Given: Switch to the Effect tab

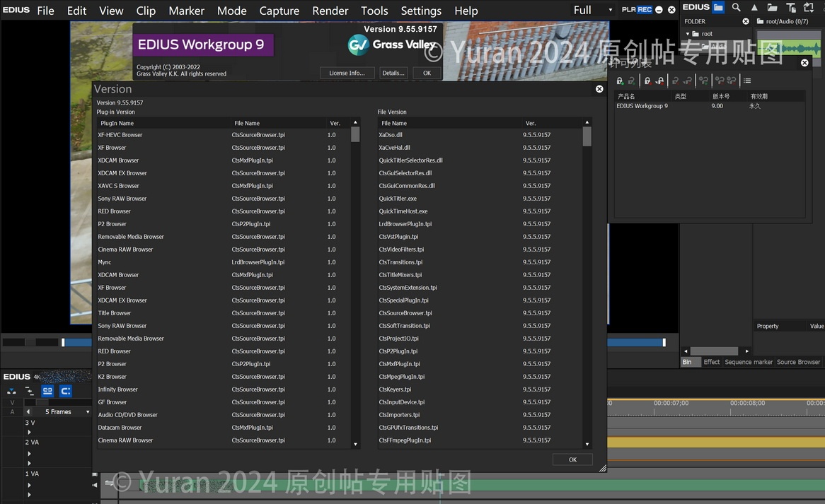Looking at the screenshot, I should 711,362.
